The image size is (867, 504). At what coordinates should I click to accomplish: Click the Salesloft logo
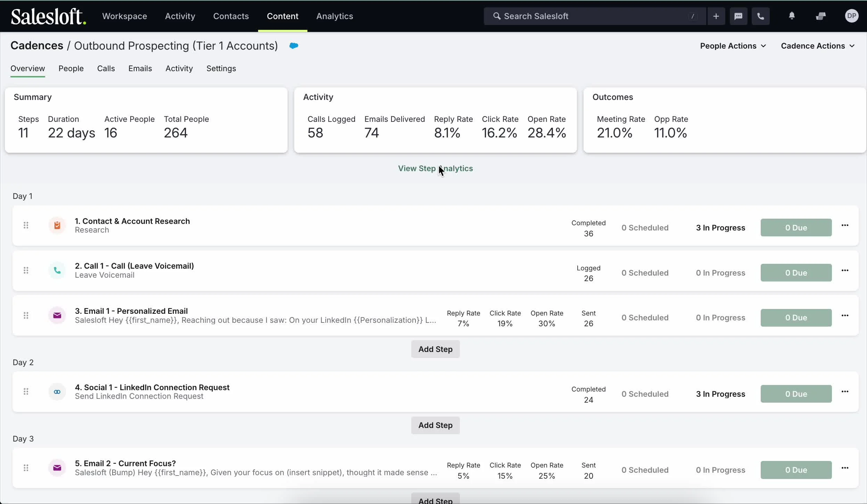pyautogui.click(x=48, y=16)
